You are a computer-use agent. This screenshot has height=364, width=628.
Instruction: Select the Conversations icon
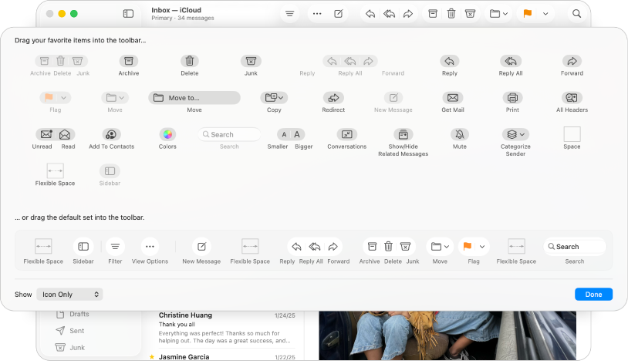coord(346,134)
